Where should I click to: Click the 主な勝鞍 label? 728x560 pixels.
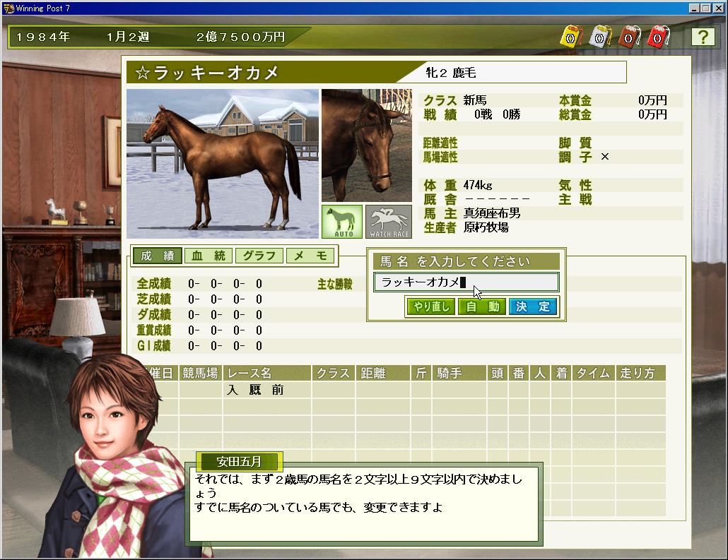[x=335, y=284]
